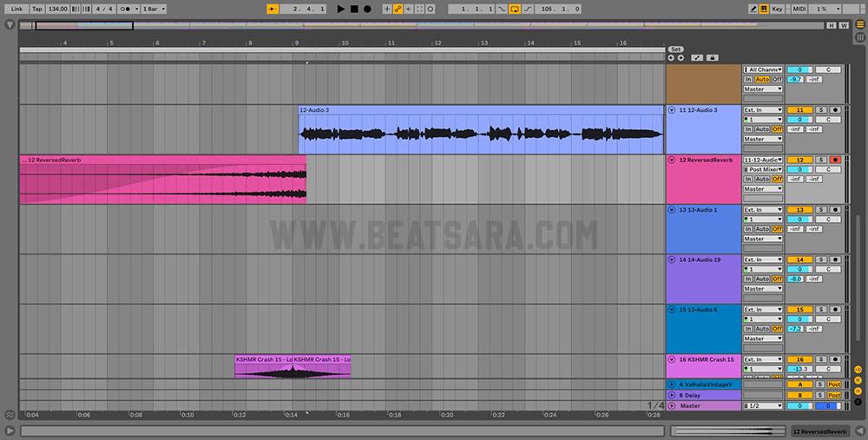Click the Tap tempo button
The image size is (868, 440).
pyautogui.click(x=37, y=9)
